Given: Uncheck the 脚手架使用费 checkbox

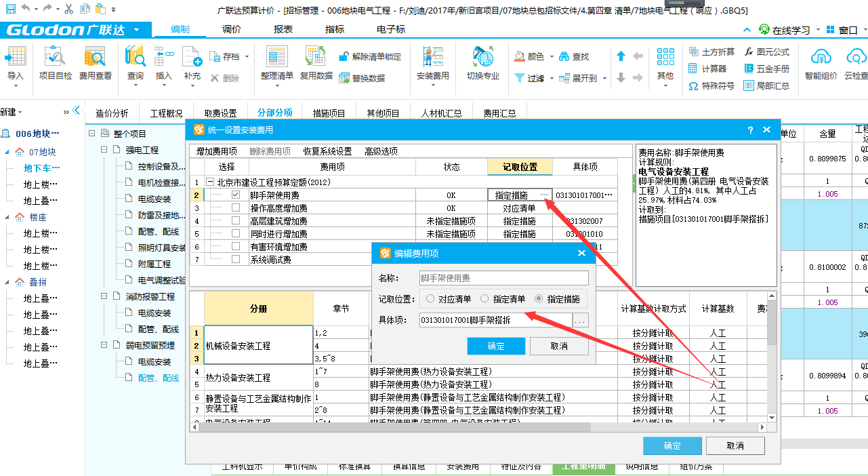Looking at the screenshot, I should pos(236,195).
